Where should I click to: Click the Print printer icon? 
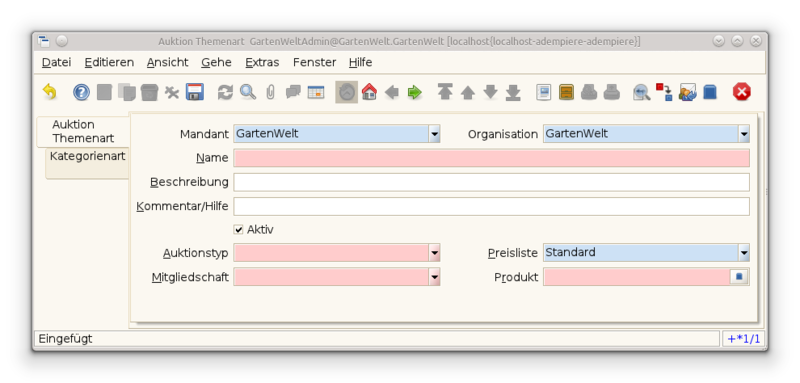coord(611,92)
